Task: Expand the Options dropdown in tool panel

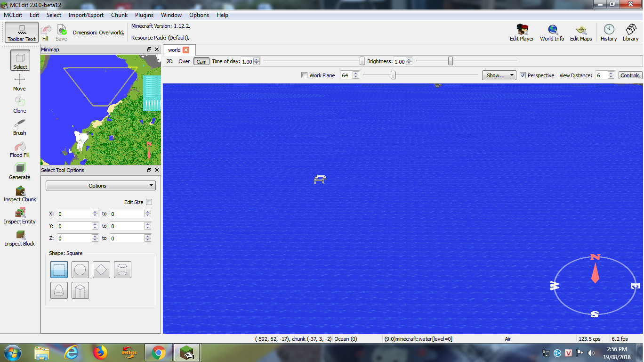Action: (x=101, y=186)
